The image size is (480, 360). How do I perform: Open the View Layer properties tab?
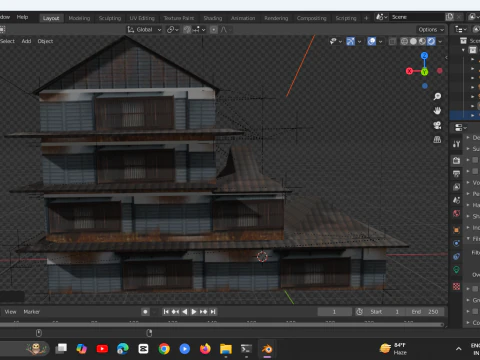tap(456, 187)
